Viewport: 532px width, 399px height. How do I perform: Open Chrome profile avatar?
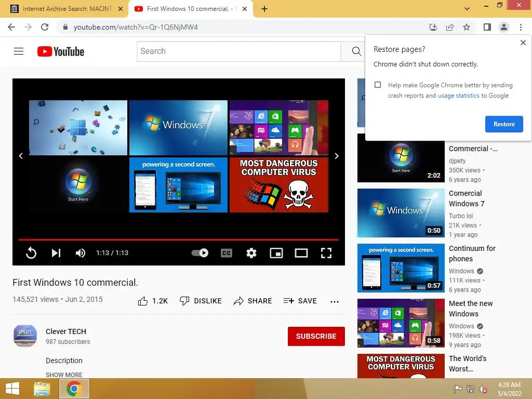504,27
